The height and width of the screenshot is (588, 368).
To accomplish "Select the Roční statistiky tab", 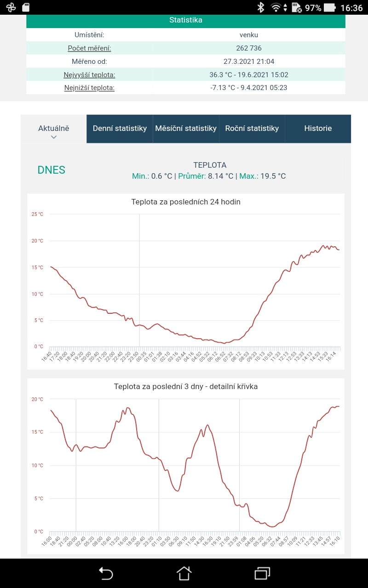I will pyautogui.click(x=252, y=129).
